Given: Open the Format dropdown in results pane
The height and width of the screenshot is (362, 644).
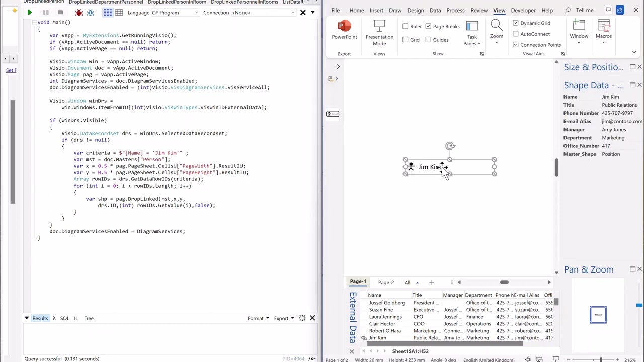Looking at the screenshot, I should click(x=258, y=318).
